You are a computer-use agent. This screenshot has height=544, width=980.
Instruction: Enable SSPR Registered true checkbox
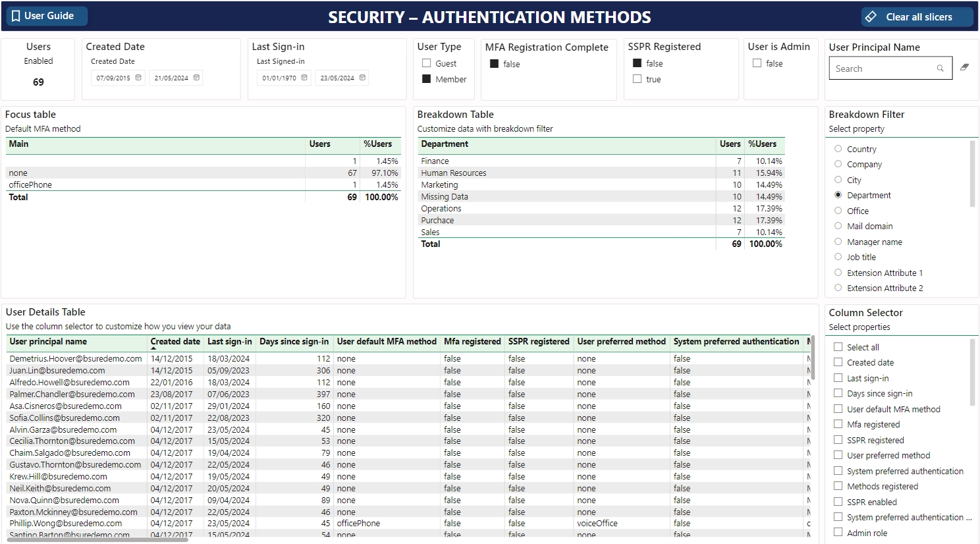(x=637, y=79)
